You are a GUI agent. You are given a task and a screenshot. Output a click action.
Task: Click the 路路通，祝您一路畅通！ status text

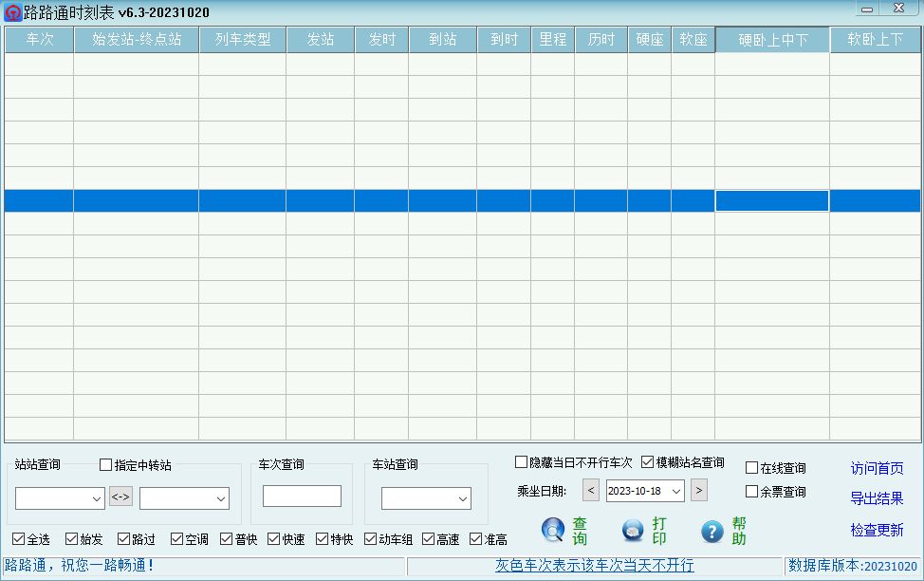pos(80,565)
